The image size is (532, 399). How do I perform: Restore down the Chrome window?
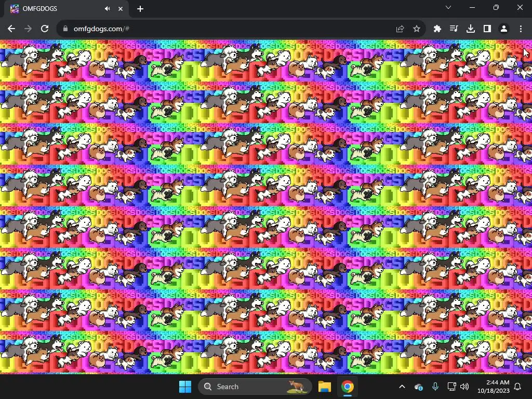click(496, 7)
